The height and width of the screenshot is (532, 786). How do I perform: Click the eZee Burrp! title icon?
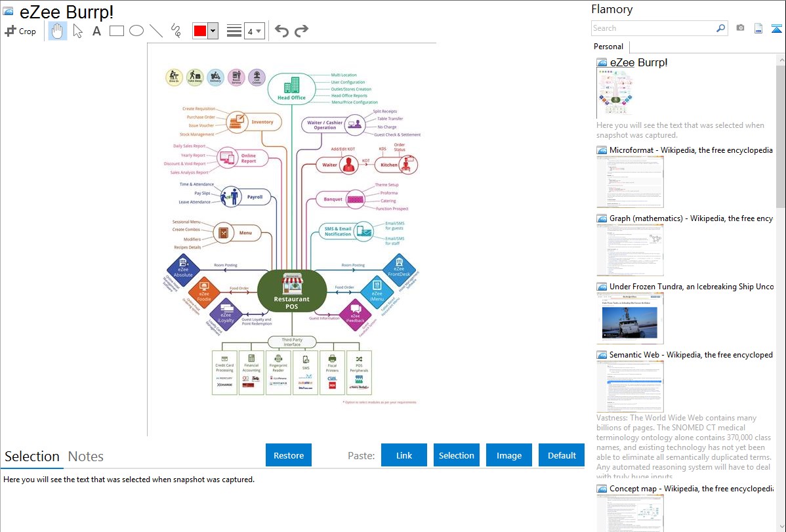pyautogui.click(x=8, y=12)
